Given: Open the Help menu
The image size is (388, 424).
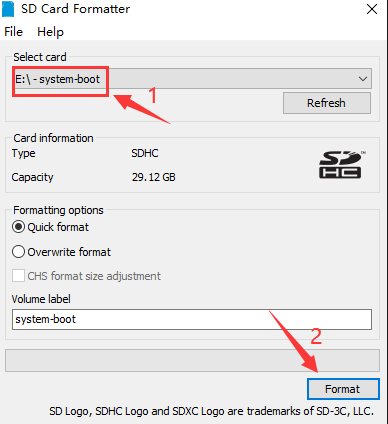Looking at the screenshot, I should [50, 32].
